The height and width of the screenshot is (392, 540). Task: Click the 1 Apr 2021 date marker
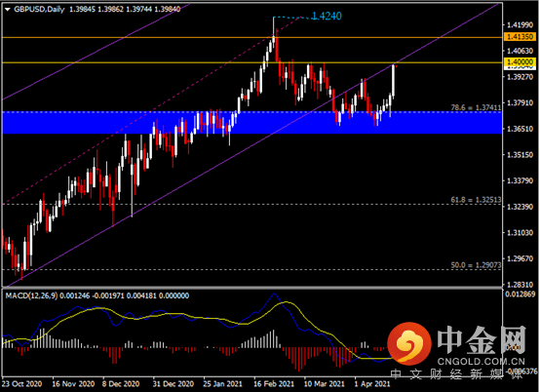[x=372, y=384]
